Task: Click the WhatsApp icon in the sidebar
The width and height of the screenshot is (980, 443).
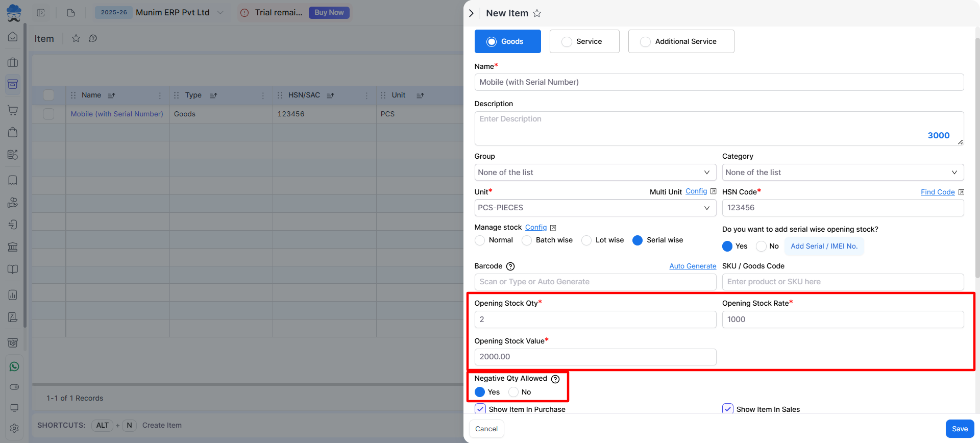Action: [x=14, y=366]
